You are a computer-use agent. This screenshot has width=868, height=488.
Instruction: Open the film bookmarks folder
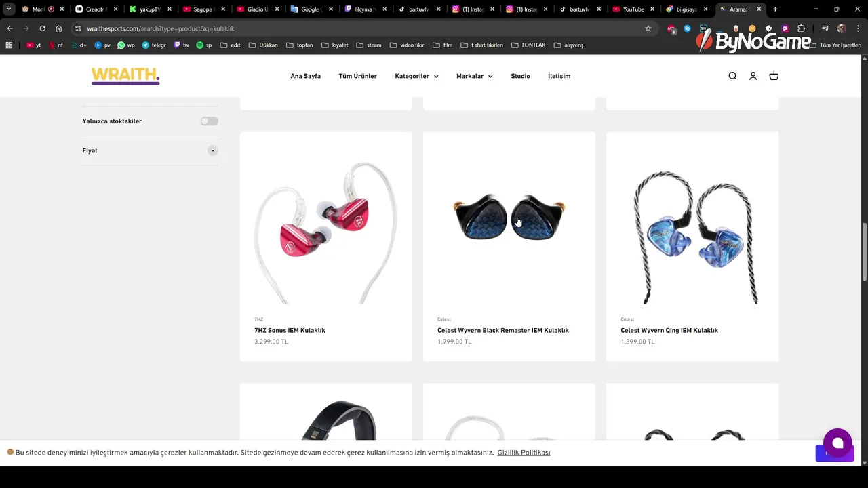click(442, 45)
